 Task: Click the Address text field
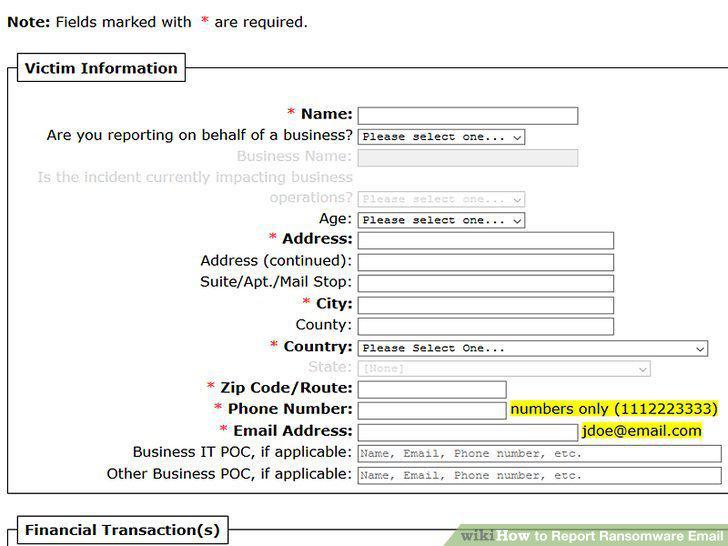(486, 240)
